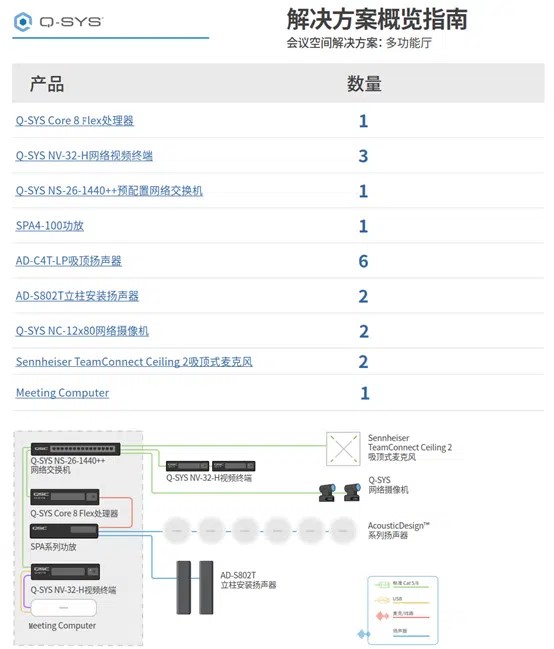
Task: Click the SPA series amplifier device image
Action: click(x=64, y=531)
